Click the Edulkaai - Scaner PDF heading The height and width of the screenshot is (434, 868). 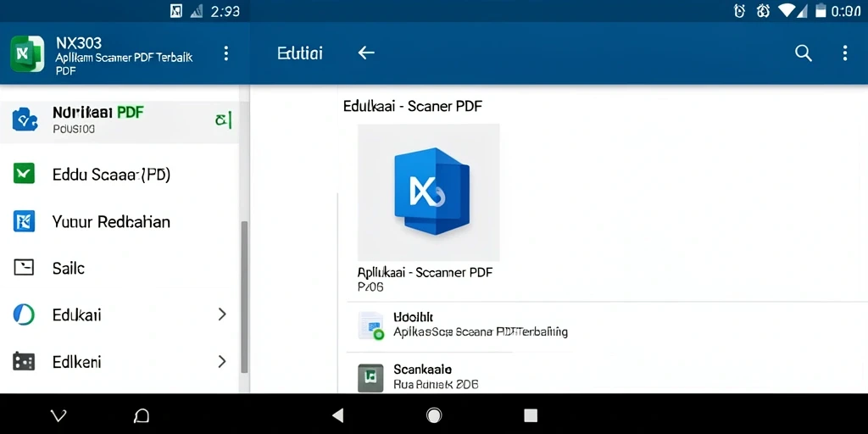413,106
